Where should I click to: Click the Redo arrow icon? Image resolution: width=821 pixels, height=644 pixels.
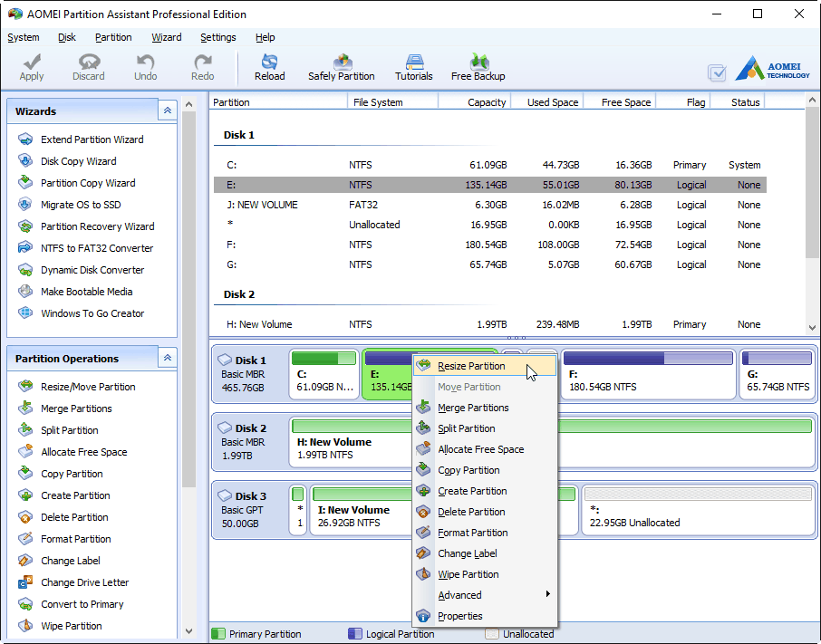(202, 62)
